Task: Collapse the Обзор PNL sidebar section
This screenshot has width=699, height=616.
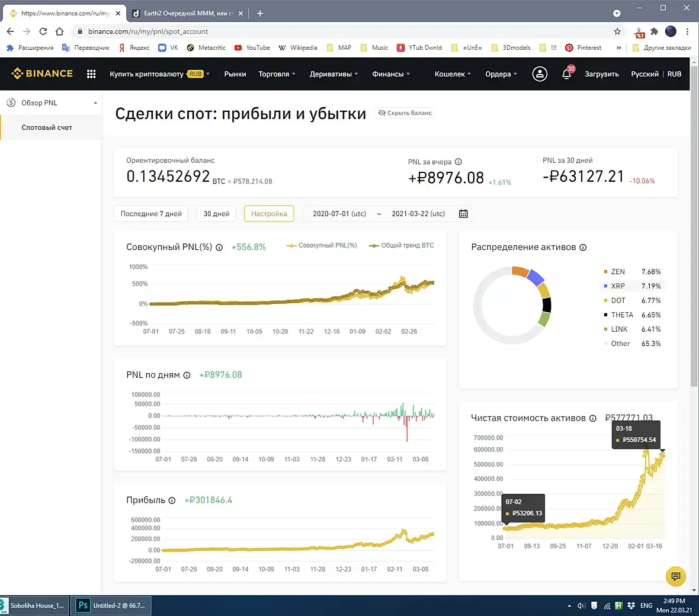Action: pos(95,103)
